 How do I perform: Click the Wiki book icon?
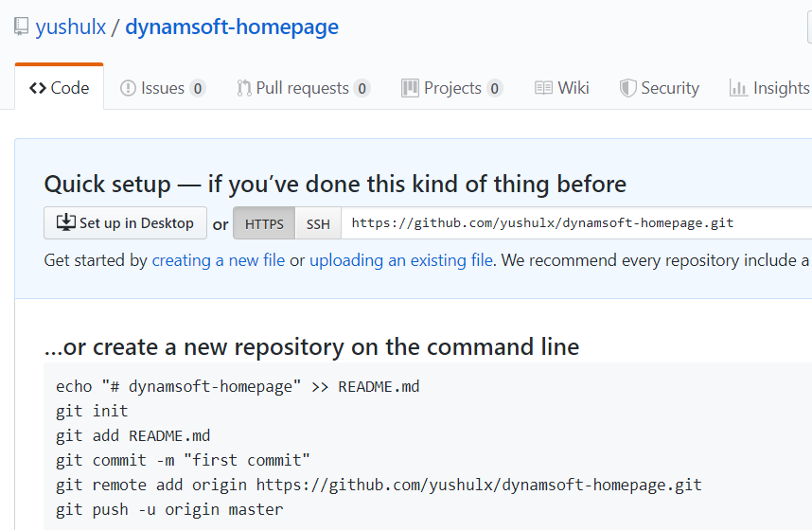[x=543, y=88]
